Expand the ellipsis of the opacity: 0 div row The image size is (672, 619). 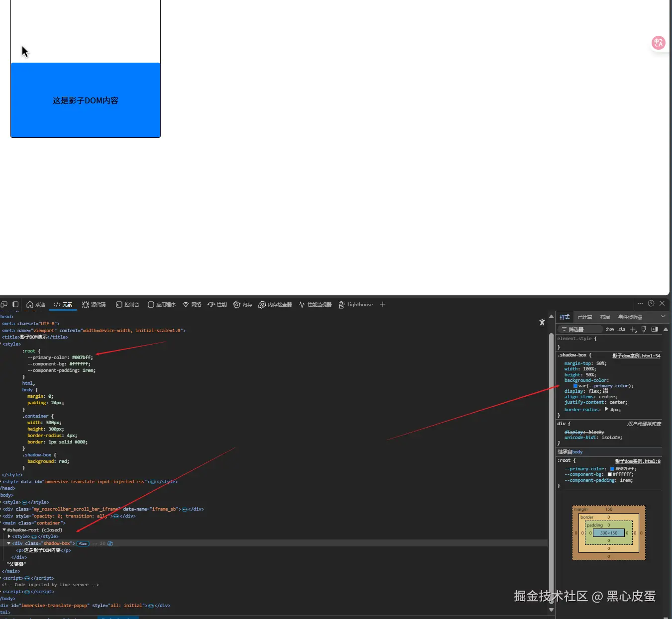116,516
